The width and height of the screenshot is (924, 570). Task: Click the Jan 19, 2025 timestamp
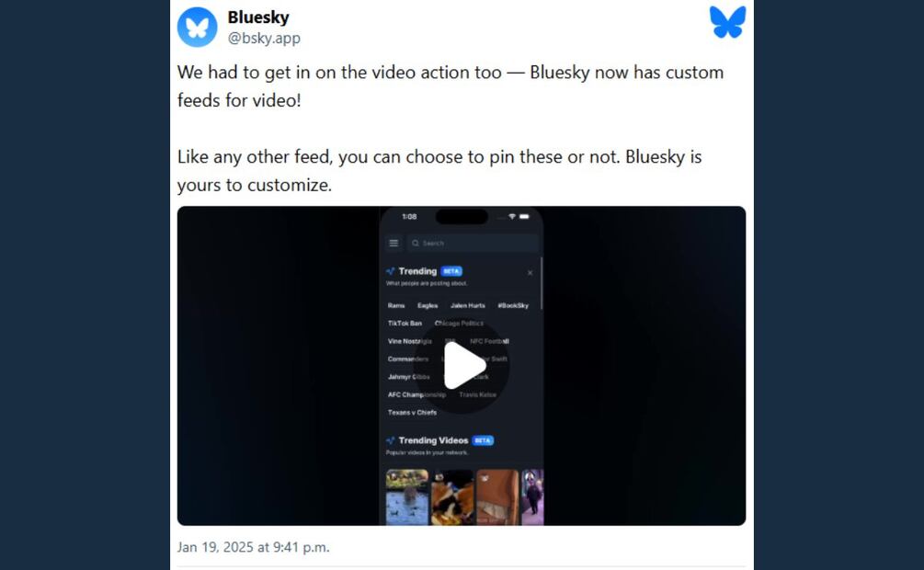[x=254, y=547]
